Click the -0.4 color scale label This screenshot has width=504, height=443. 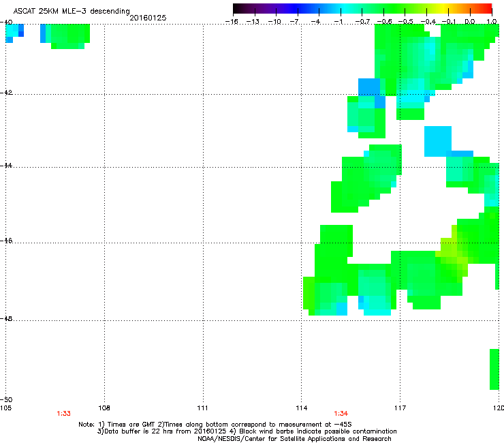[428, 22]
